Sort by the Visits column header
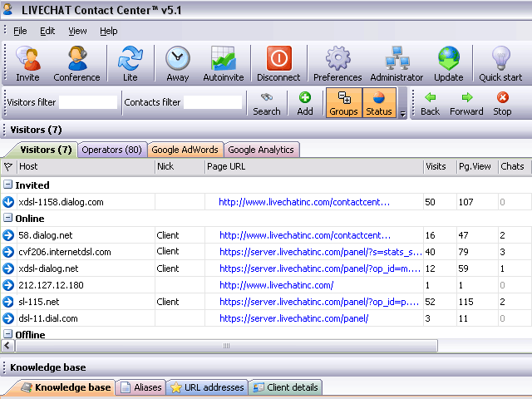532x399 pixels. [440, 166]
